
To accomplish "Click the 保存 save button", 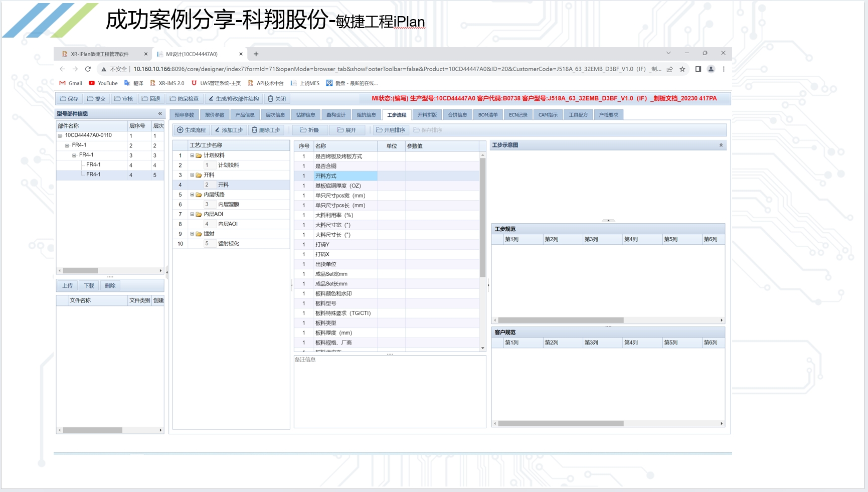I will point(69,99).
